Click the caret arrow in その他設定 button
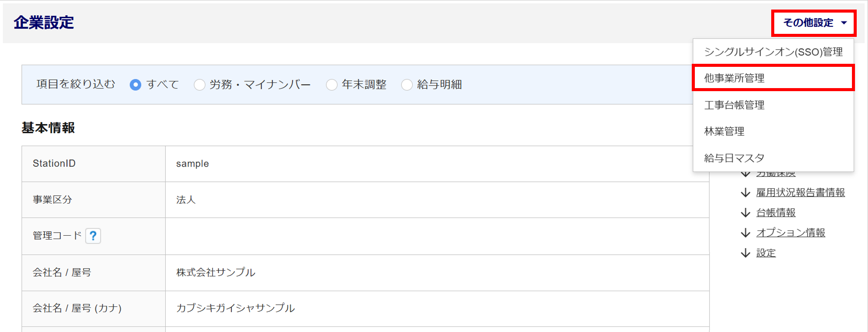Viewport: 868px width, 332px height. tap(844, 23)
